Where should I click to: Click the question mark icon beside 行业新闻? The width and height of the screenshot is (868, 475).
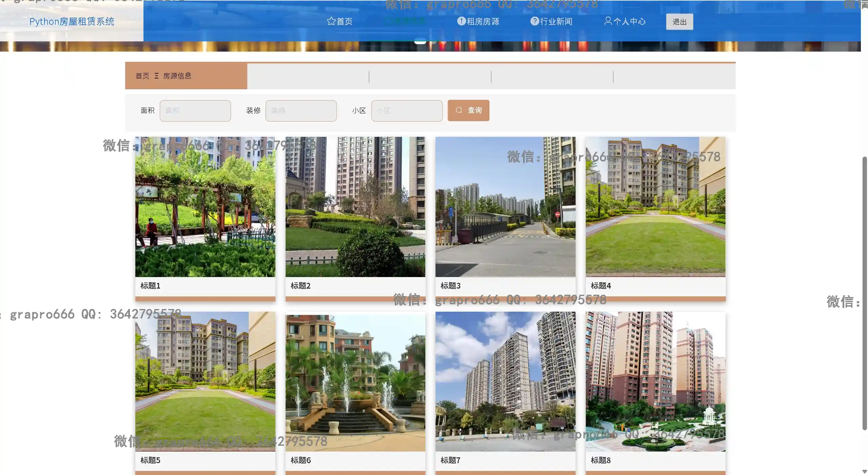(x=535, y=21)
